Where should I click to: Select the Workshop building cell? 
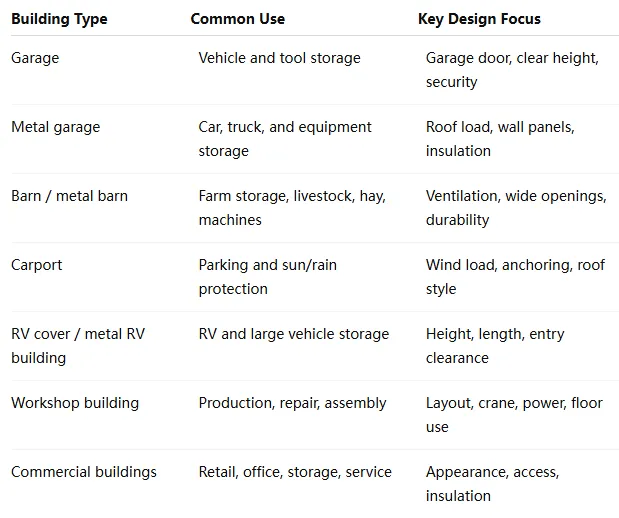click(x=75, y=403)
